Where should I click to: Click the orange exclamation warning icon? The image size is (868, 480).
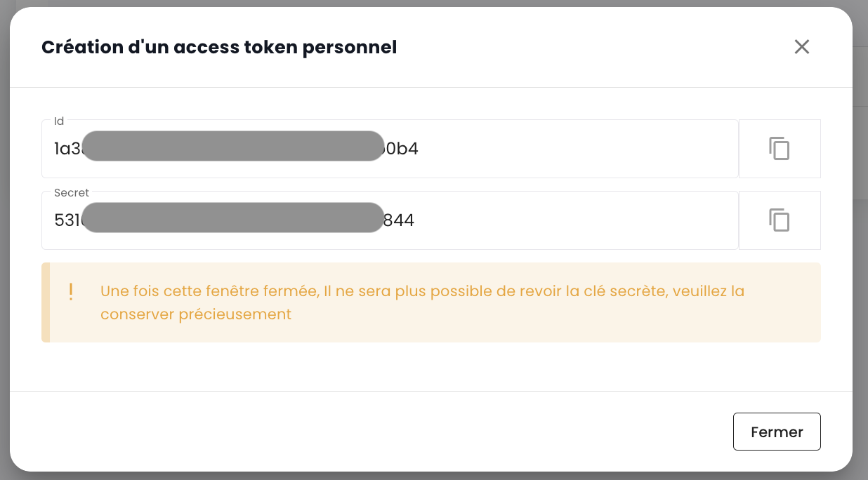point(71,291)
